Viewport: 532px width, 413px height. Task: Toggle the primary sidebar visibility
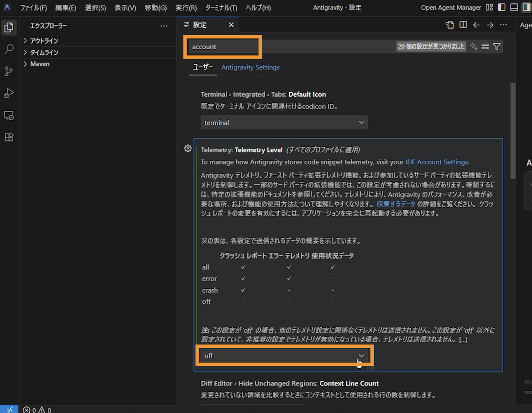502,8
